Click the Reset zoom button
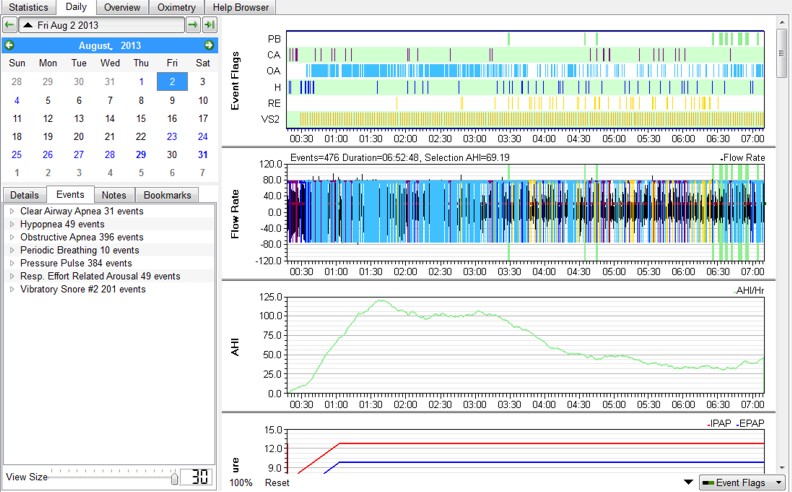 pos(277,482)
